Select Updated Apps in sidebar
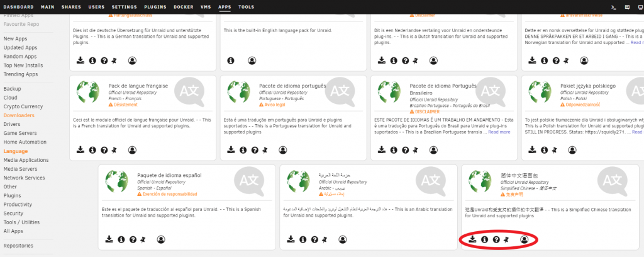The height and width of the screenshot is (257, 644). [x=20, y=48]
